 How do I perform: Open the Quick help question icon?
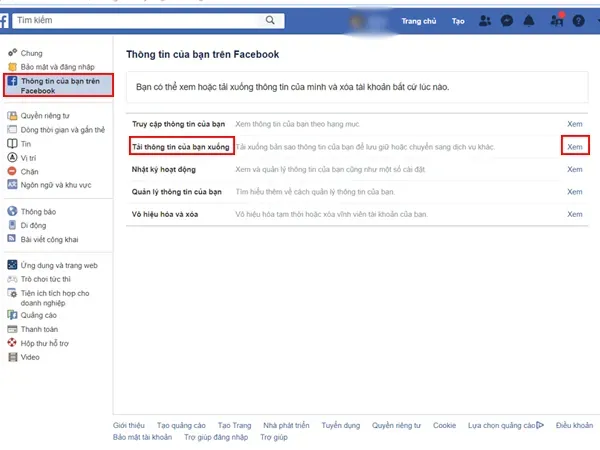pyautogui.click(x=579, y=21)
